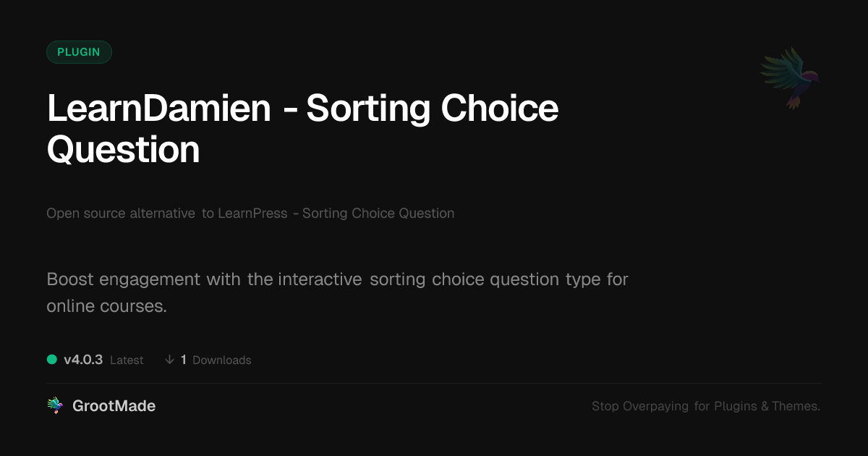Click the Downloads label
The image size is (868, 456).
pyautogui.click(x=221, y=360)
